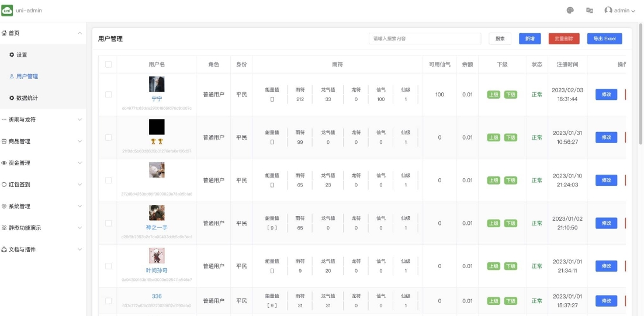Check the row checkbox for user 宁宁
Image resolution: width=644 pixels, height=316 pixels.
pos(108,95)
